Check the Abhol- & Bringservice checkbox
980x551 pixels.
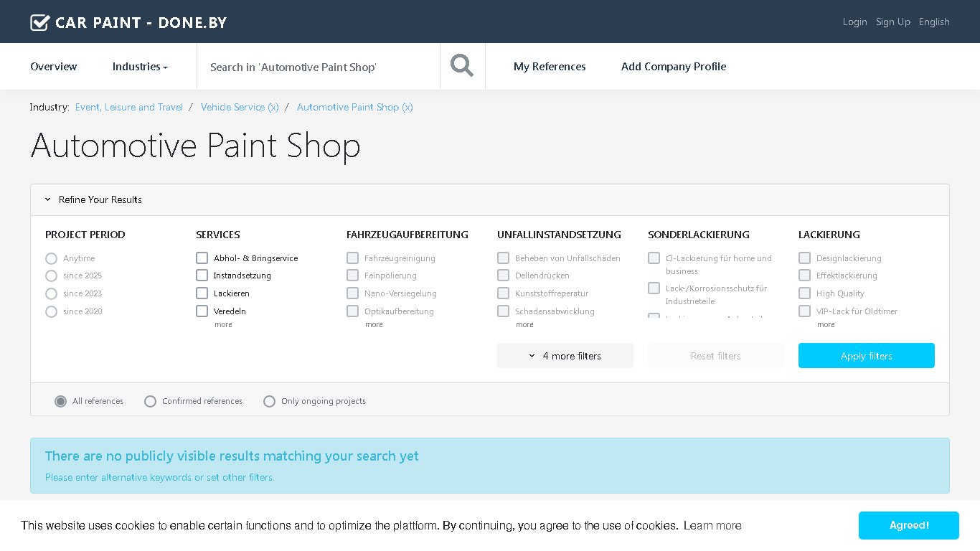click(202, 258)
